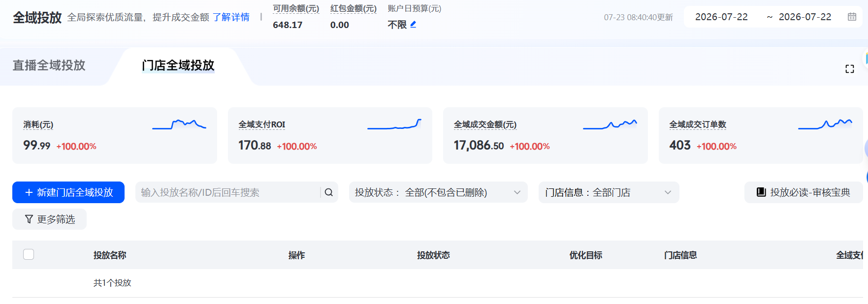Image resolution: width=868 pixels, height=304 pixels.
Task: Open the 投放状态 dropdown
Action: [x=438, y=192]
